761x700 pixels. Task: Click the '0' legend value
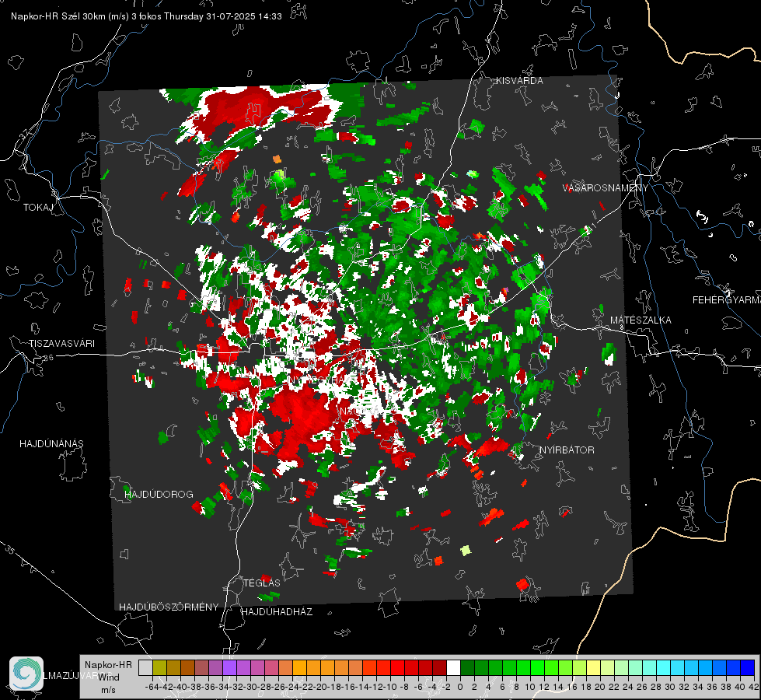tap(460, 687)
